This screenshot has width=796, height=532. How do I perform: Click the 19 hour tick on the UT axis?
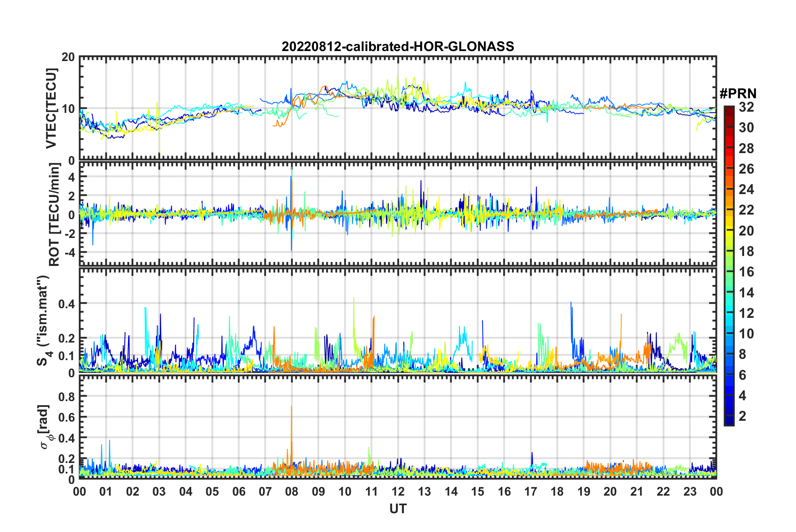click(x=584, y=491)
